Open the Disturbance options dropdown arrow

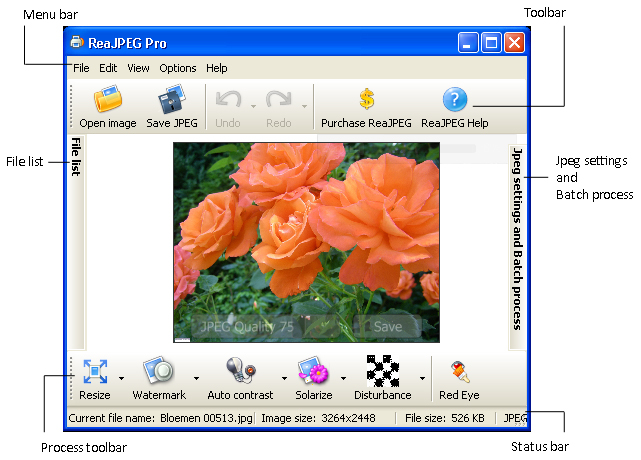pyautogui.click(x=422, y=378)
